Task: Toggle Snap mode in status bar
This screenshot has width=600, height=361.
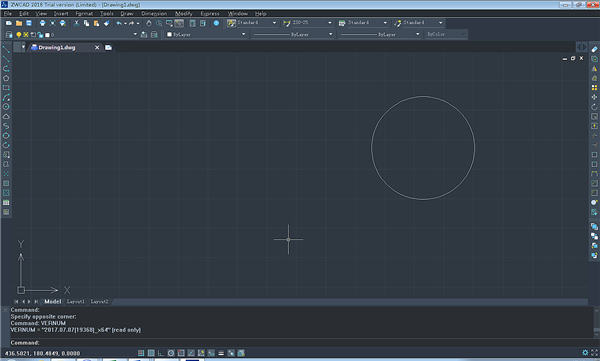Action: coord(141,353)
